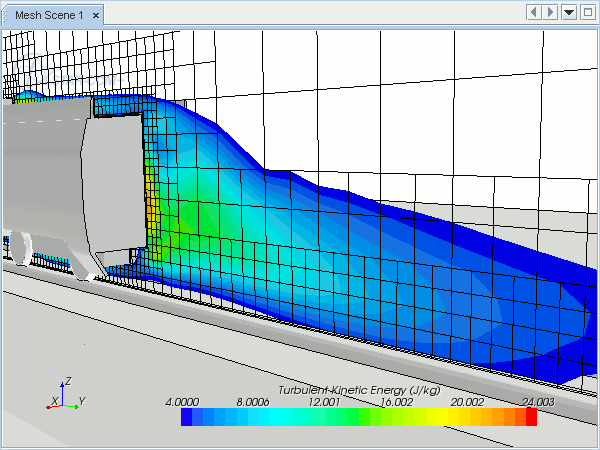
Task: Select the Turbulent Kinetic Energy legend title
Action: tap(359, 389)
